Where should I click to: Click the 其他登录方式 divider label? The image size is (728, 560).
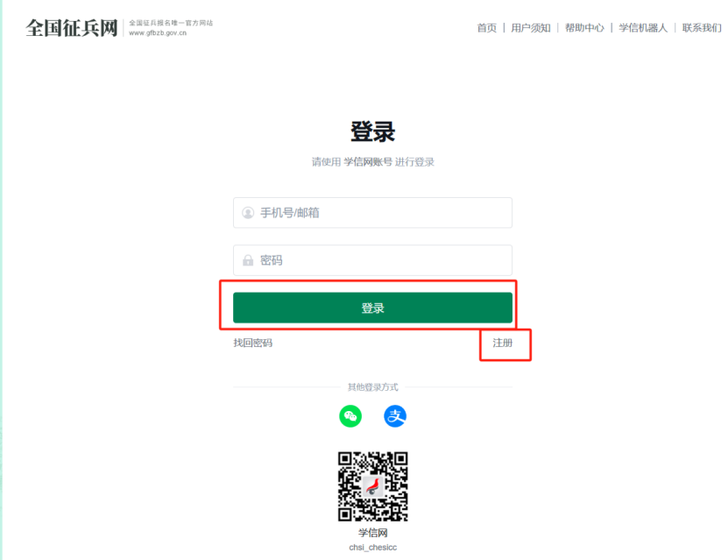(373, 386)
